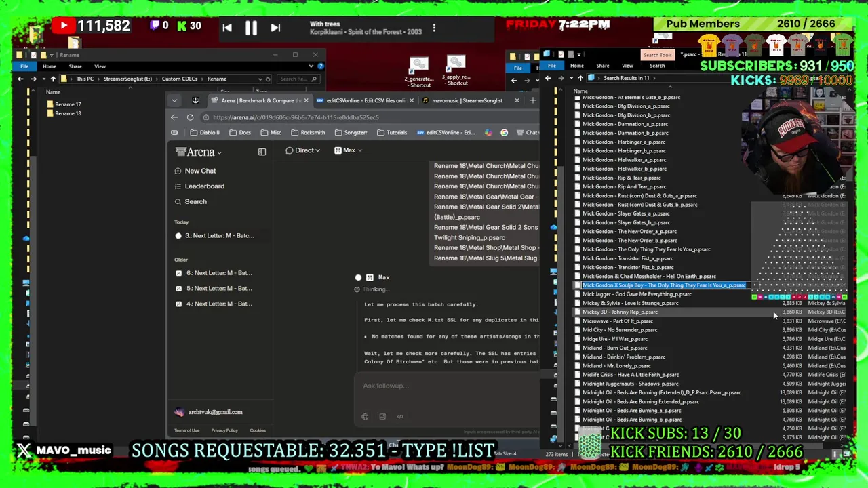Open File menu in Rename Explorer window
The image size is (868, 488).
pyautogui.click(x=24, y=66)
